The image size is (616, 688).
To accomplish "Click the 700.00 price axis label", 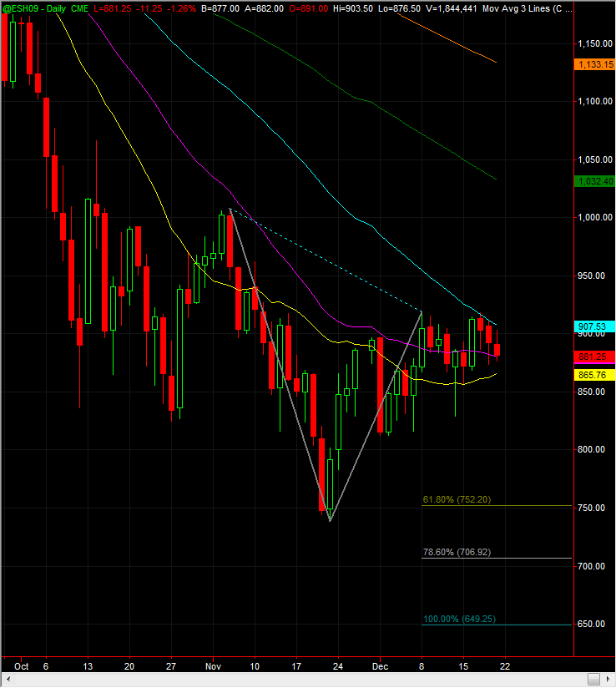I will (592, 566).
